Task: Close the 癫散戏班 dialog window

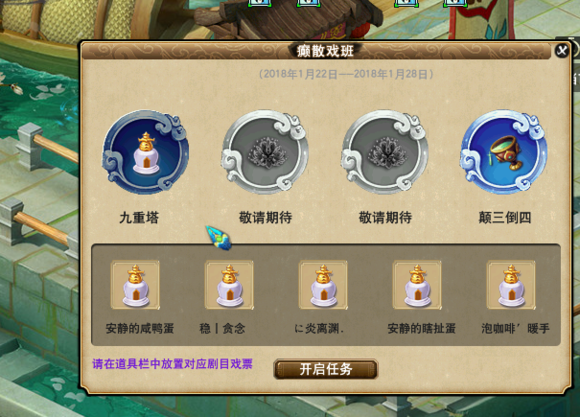Action: coord(562,50)
